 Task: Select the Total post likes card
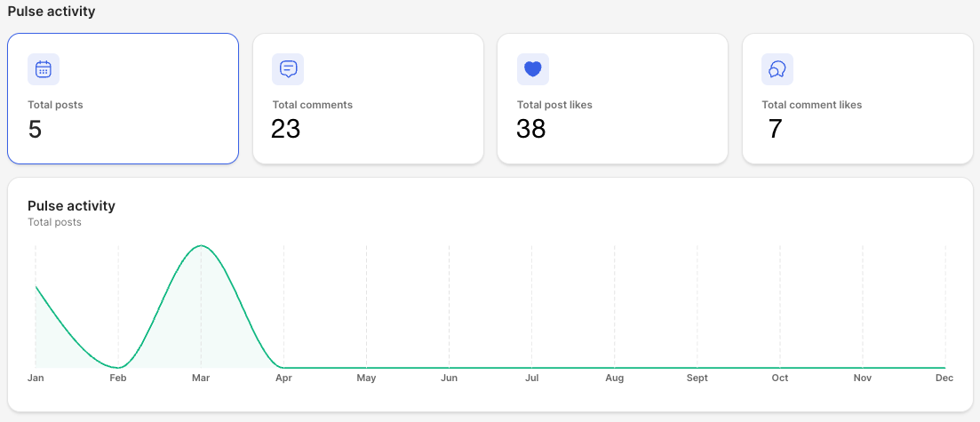[612, 99]
